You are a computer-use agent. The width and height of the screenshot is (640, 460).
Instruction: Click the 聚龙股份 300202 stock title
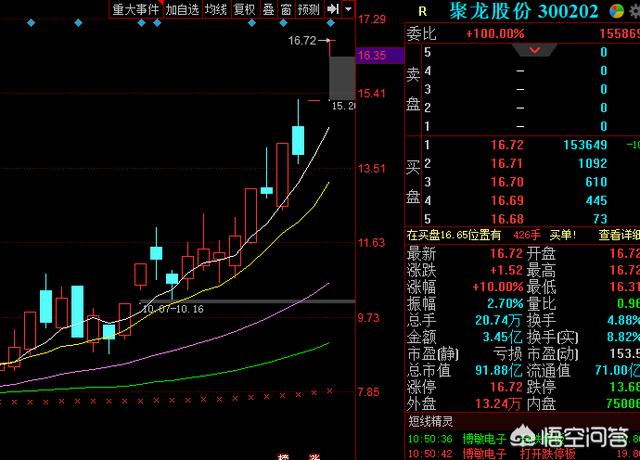(x=523, y=11)
